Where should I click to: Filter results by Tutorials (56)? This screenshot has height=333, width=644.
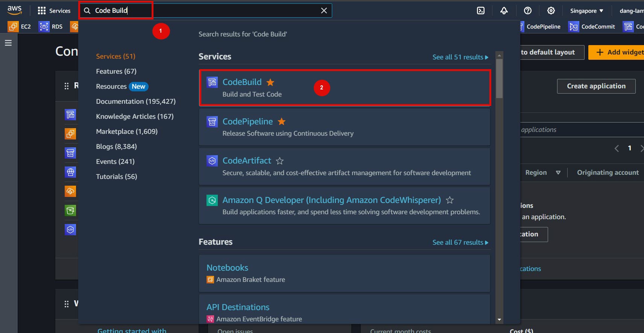[117, 177]
